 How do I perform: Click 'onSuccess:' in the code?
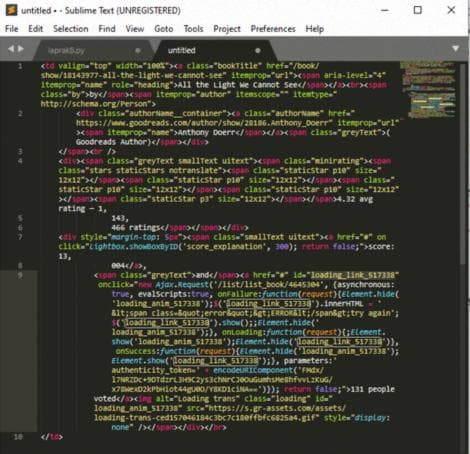[x=137, y=351]
